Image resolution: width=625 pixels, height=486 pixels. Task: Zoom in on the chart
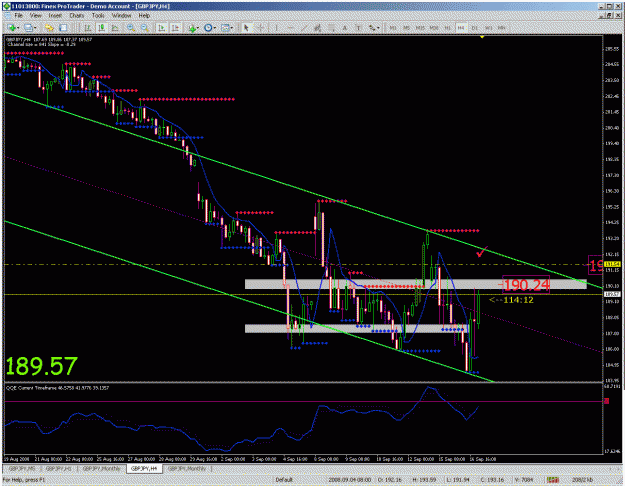[131, 28]
